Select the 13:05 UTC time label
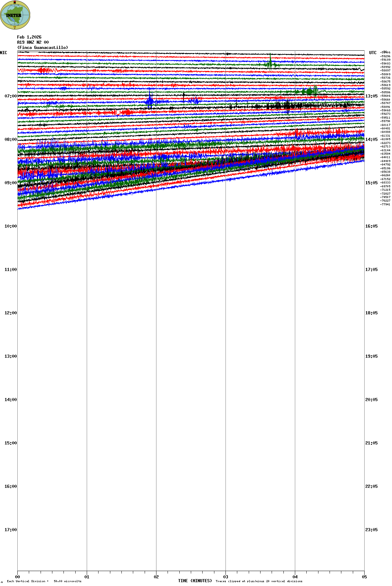The width and height of the screenshot is (392, 586). click(371, 96)
